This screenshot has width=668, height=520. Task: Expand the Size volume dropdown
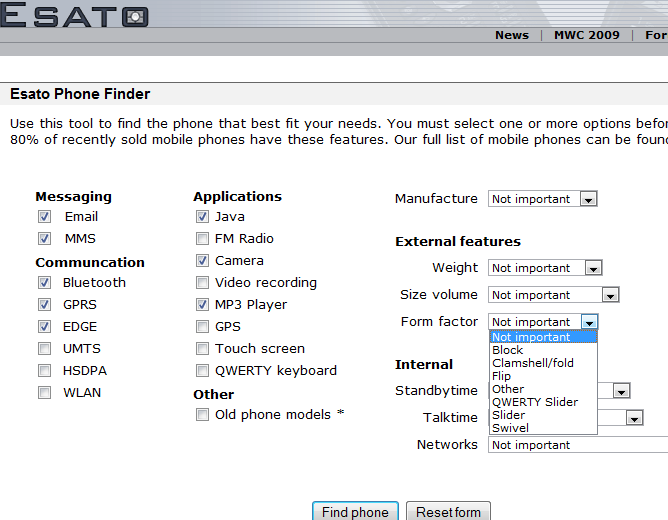pyautogui.click(x=553, y=295)
